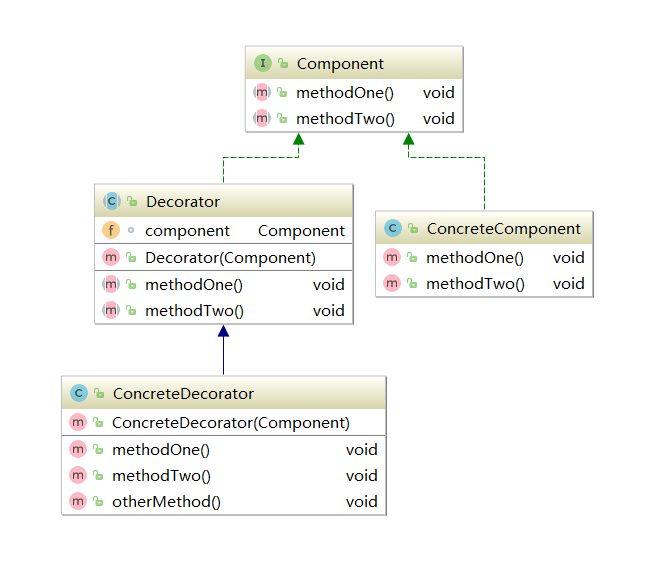Image resolution: width=672 pixels, height=561 pixels.
Task: Select methodTwo() in the Component box
Action: tap(345, 119)
